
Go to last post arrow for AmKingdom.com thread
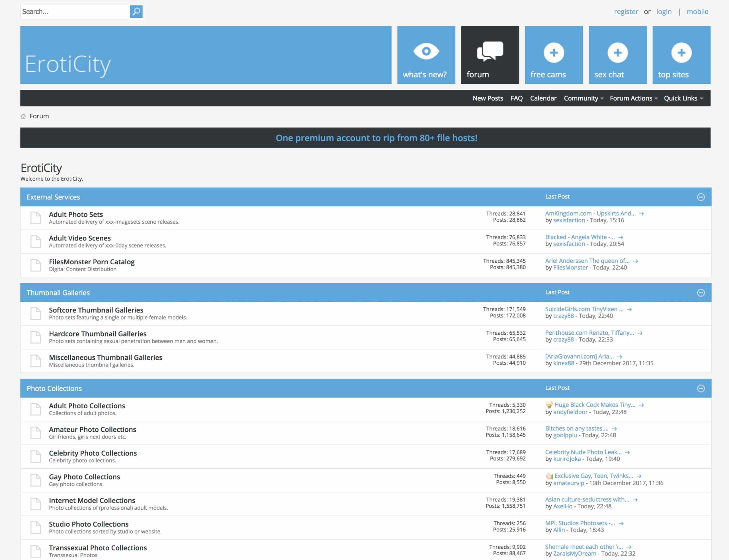(x=641, y=214)
